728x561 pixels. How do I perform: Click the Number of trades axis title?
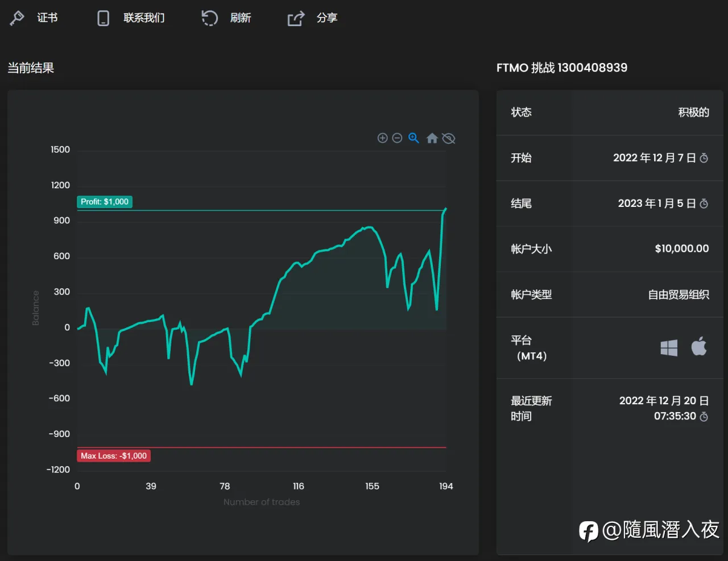pyautogui.click(x=262, y=502)
